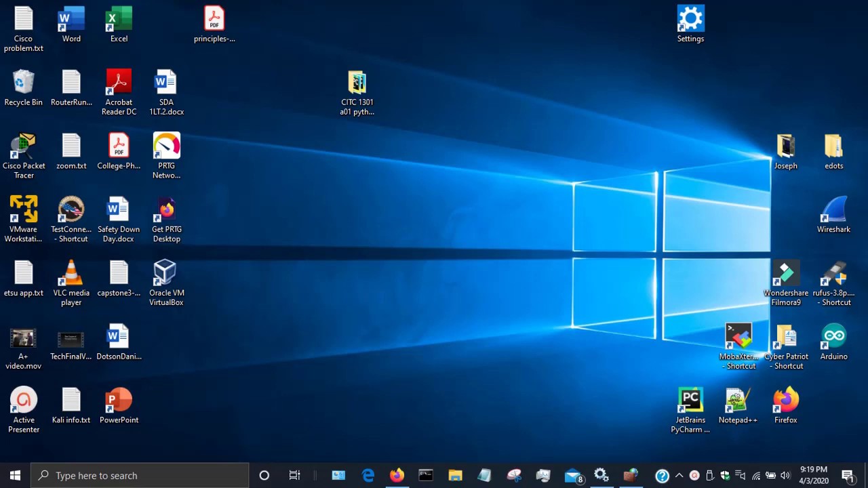This screenshot has width=868, height=488.
Task: Open Cortana from the taskbar
Action: (264, 475)
